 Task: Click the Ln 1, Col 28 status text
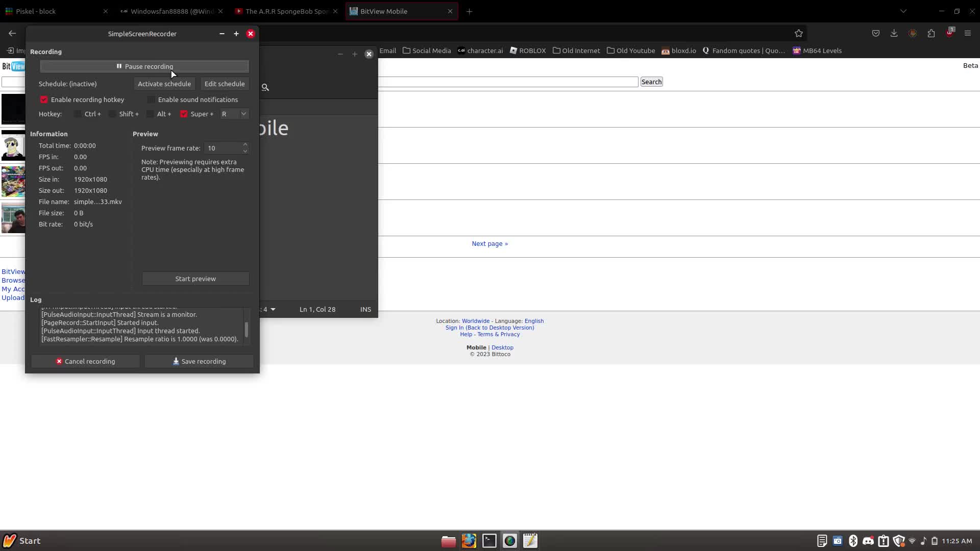(317, 309)
